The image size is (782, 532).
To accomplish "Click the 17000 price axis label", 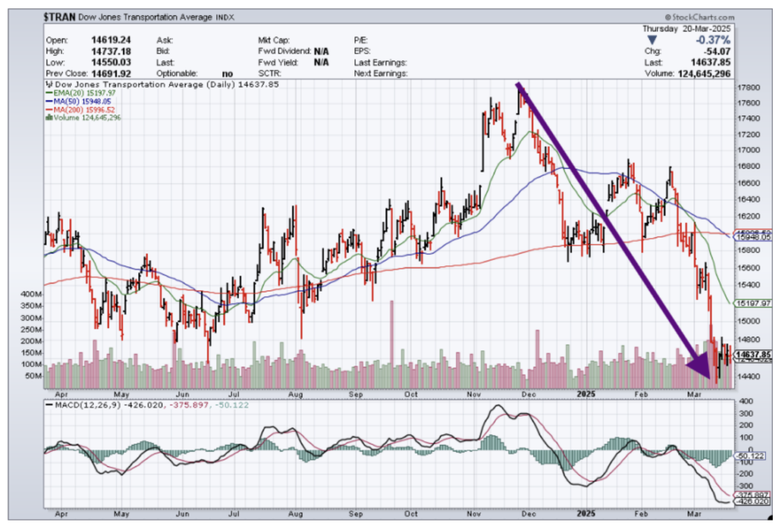I will (x=748, y=150).
